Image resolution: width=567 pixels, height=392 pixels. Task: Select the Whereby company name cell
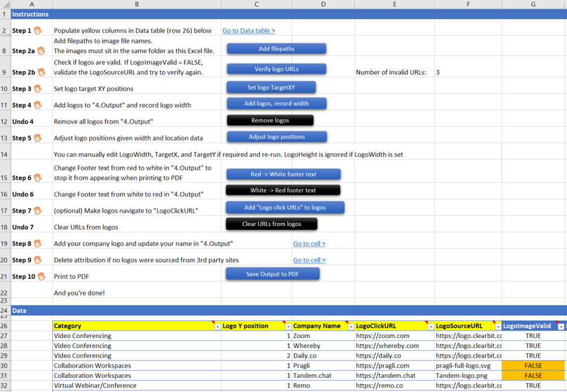point(323,346)
